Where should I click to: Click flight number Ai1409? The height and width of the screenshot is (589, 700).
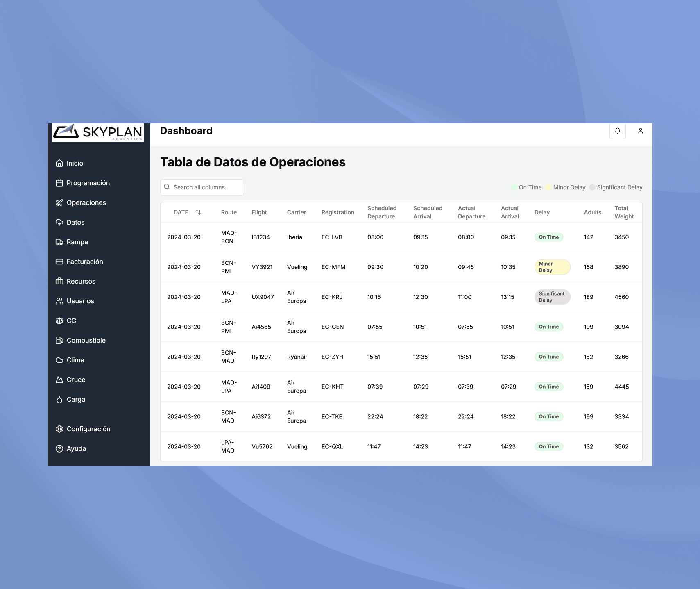261,387
